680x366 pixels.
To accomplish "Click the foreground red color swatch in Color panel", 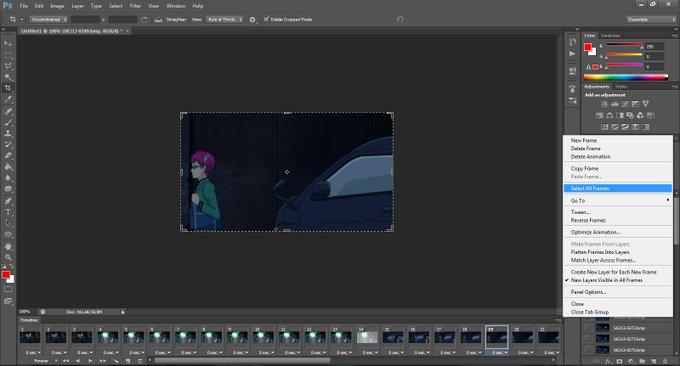I will coord(588,47).
